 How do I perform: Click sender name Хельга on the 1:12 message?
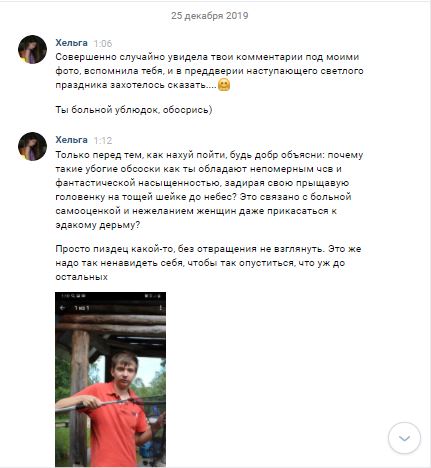[x=71, y=140]
